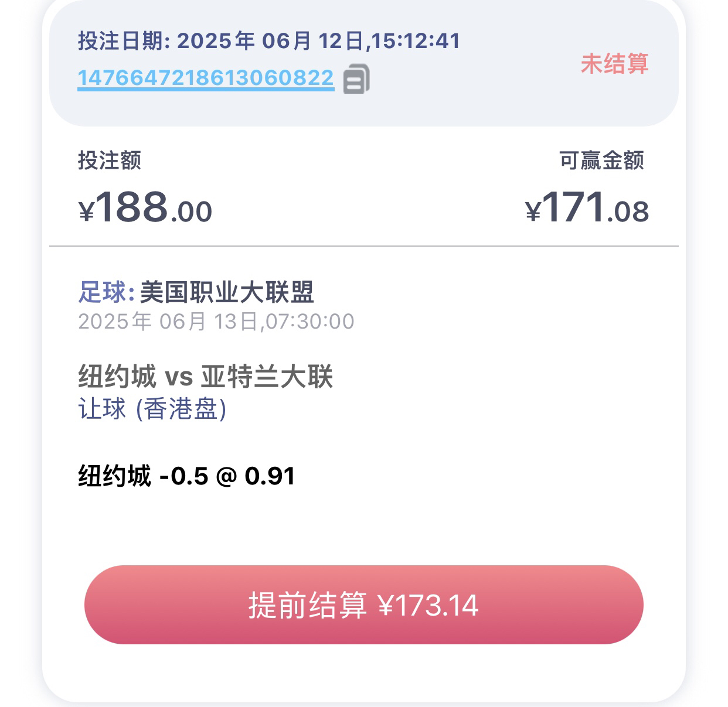Tap the winnable amount ¥171.08

tap(587, 207)
